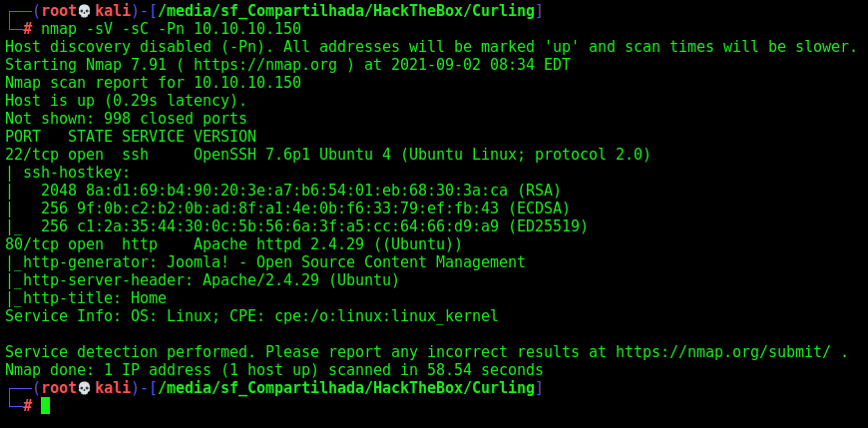Click the skull icon in the bottom prompt

click(x=84, y=388)
